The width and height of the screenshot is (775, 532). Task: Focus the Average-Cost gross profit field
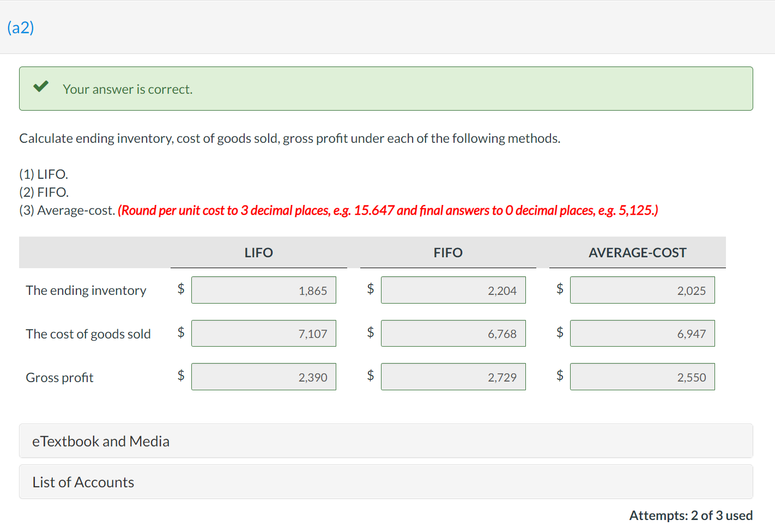pyautogui.click(x=643, y=377)
